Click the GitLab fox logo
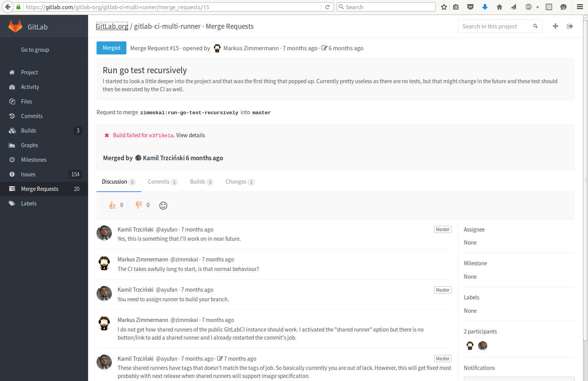 pyautogui.click(x=15, y=26)
